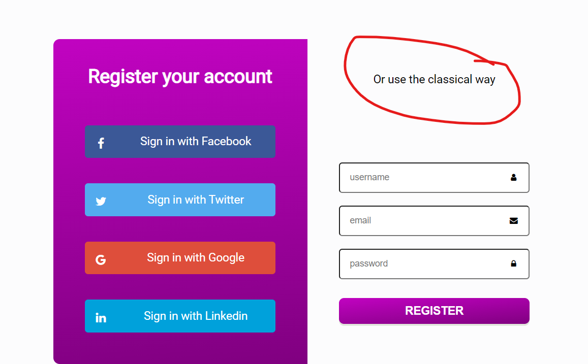Click the LinkedIn icon on its sign-in button
Screen dimensions: 588x364
point(101,316)
